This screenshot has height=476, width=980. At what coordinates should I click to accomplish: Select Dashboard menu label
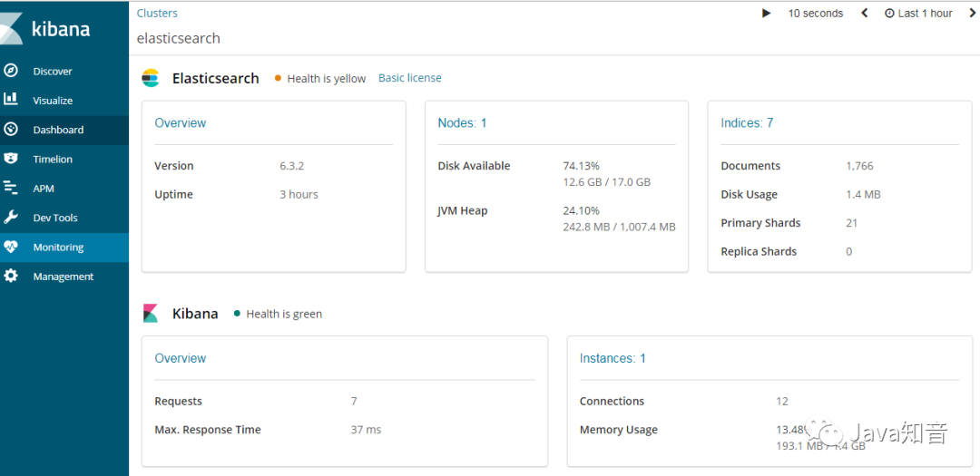(x=58, y=130)
